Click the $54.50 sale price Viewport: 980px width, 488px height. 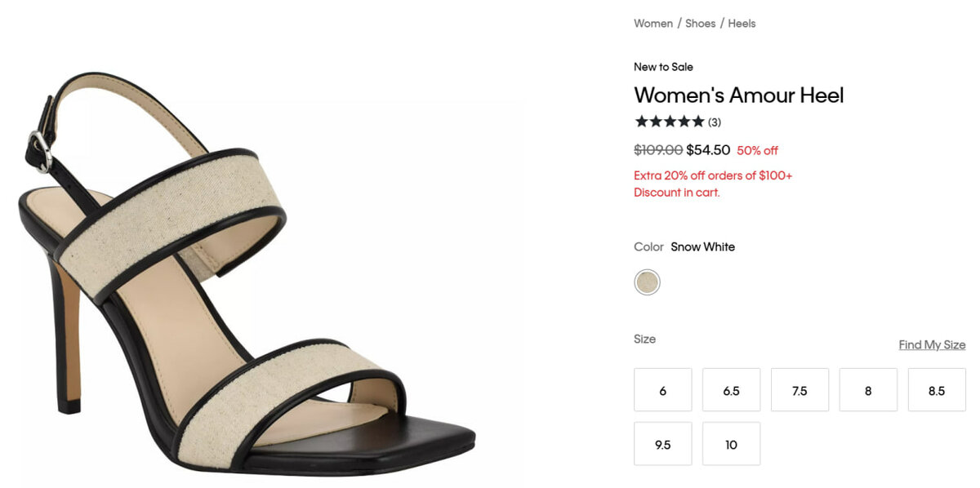pyautogui.click(x=708, y=150)
